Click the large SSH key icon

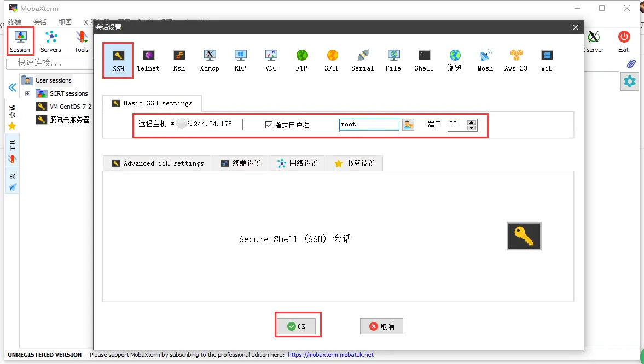tap(524, 236)
